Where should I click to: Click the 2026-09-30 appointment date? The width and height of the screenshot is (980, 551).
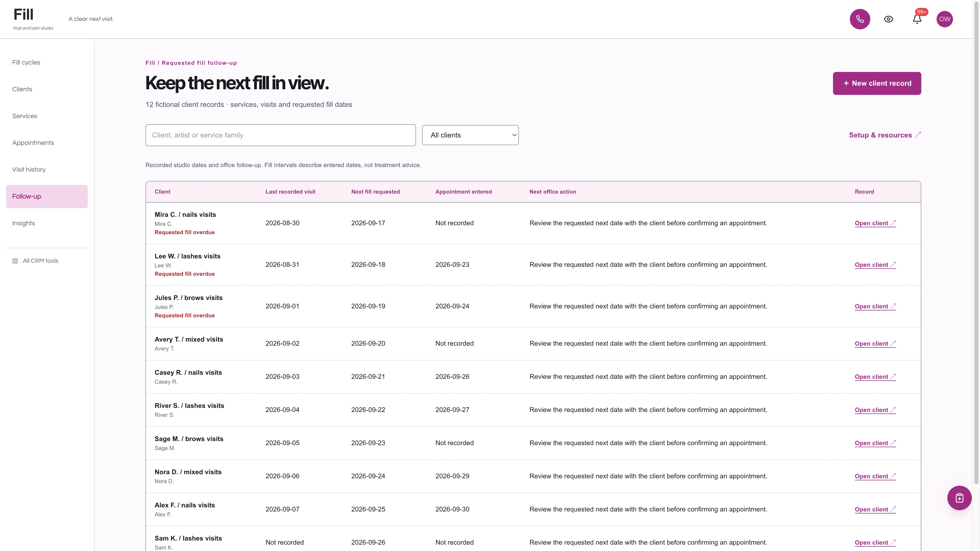coord(452,509)
